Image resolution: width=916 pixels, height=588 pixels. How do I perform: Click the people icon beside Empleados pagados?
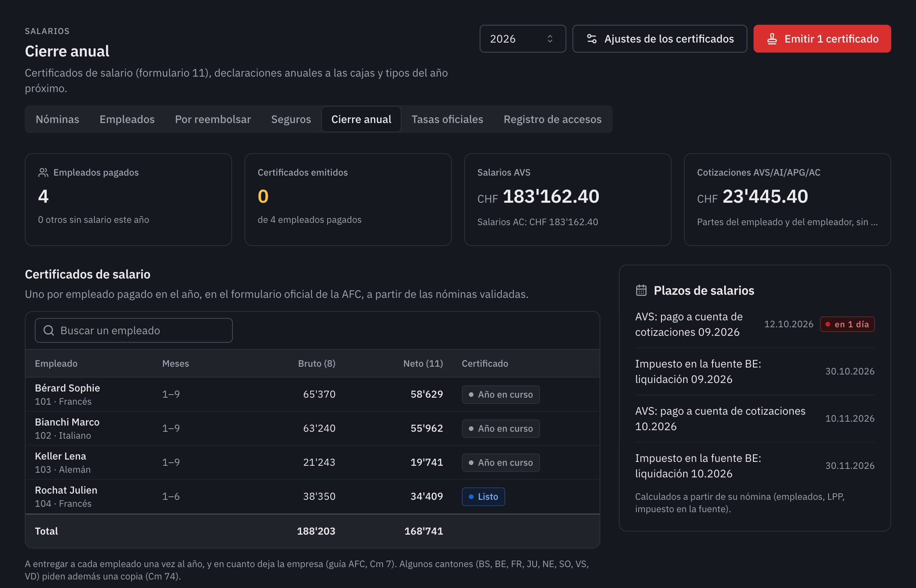point(43,173)
